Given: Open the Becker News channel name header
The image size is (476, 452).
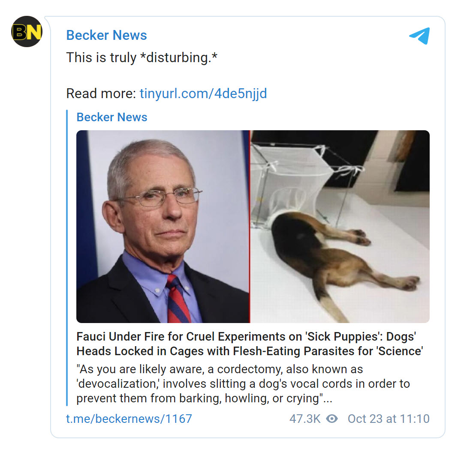Looking at the screenshot, I should point(106,35).
